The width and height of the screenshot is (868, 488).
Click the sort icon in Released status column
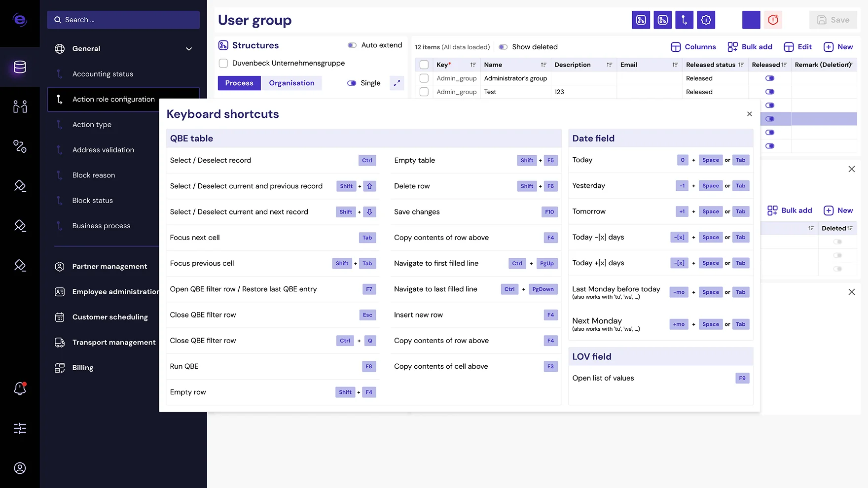tap(741, 65)
